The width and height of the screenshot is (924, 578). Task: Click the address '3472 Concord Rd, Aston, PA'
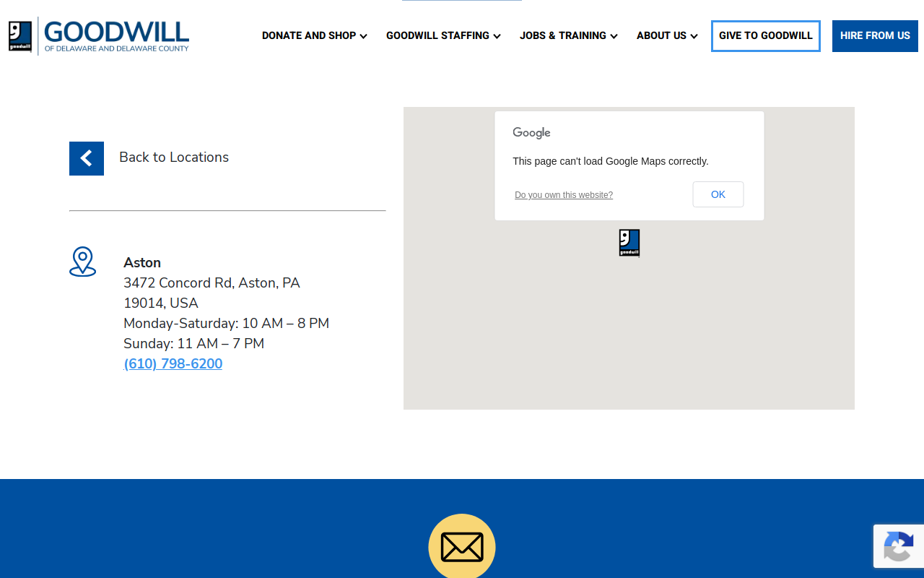click(212, 282)
